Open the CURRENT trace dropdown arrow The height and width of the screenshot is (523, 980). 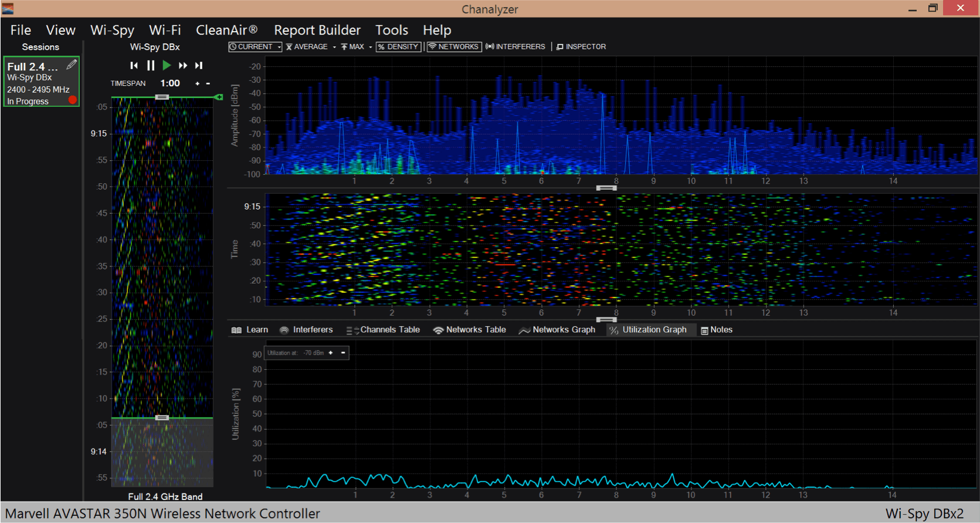pos(279,47)
